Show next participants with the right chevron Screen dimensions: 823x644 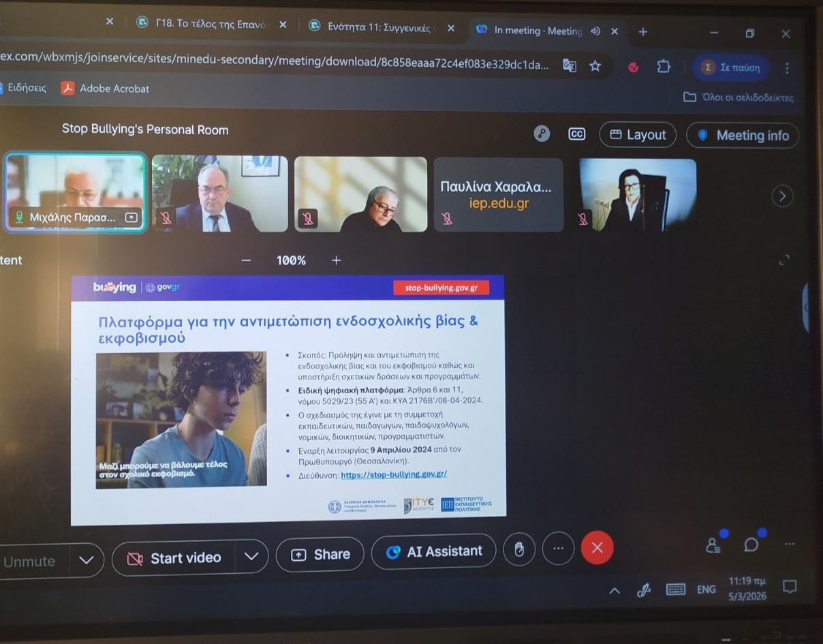click(782, 196)
